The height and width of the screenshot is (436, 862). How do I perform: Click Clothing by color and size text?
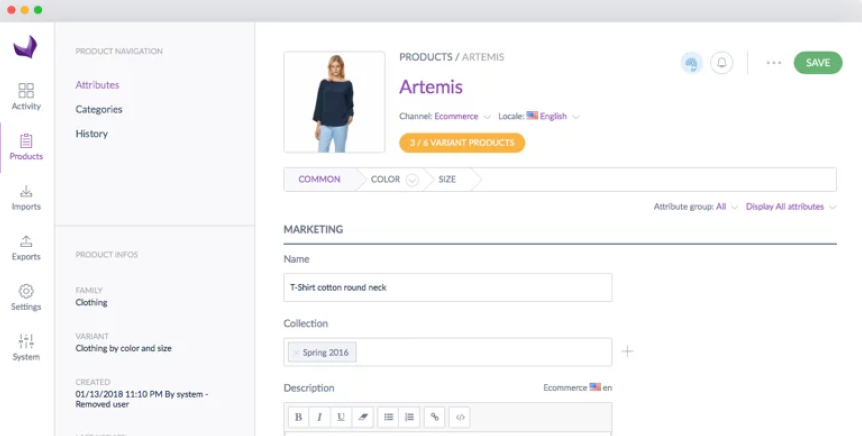pos(123,348)
